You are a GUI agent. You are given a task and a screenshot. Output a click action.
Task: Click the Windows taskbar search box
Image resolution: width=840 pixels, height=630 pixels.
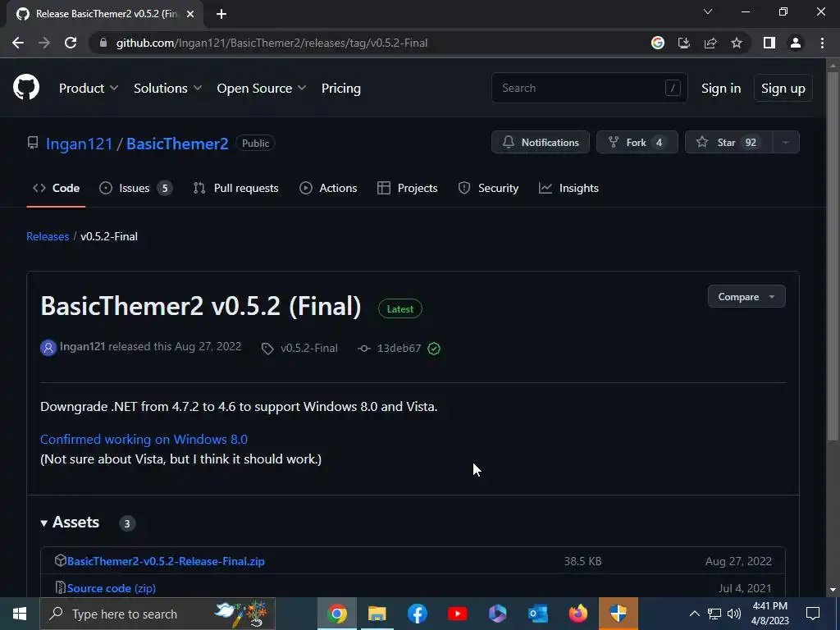pyautogui.click(x=157, y=614)
